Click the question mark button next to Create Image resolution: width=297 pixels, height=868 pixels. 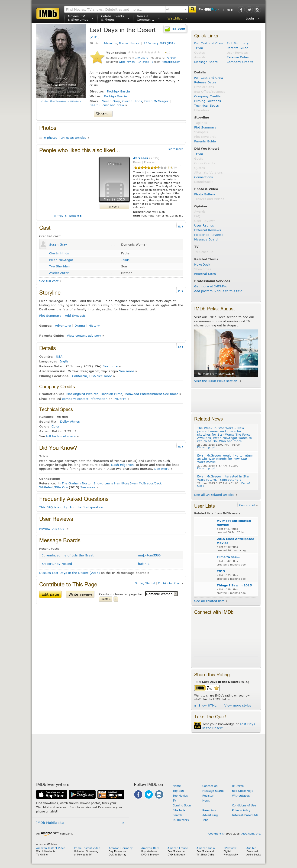pyautogui.click(x=116, y=599)
